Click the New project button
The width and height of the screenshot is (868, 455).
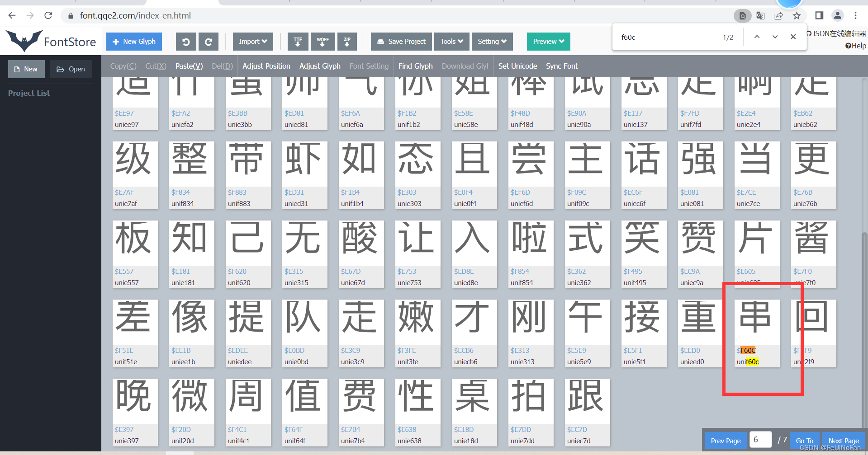[26, 69]
